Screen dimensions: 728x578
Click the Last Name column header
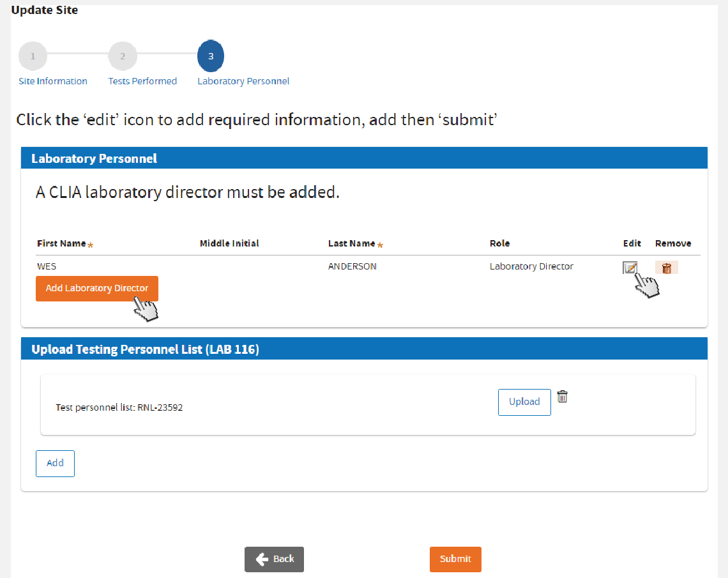pos(351,243)
